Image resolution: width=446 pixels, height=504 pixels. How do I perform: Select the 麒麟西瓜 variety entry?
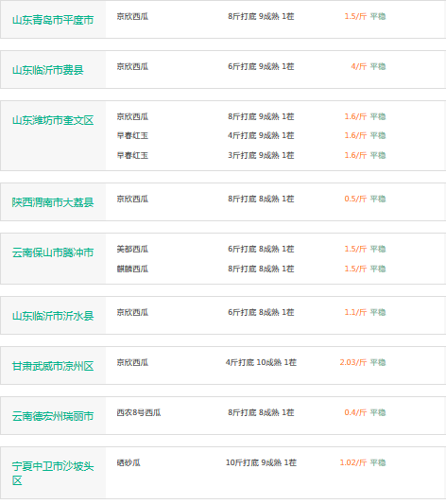[x=132, y=269]
